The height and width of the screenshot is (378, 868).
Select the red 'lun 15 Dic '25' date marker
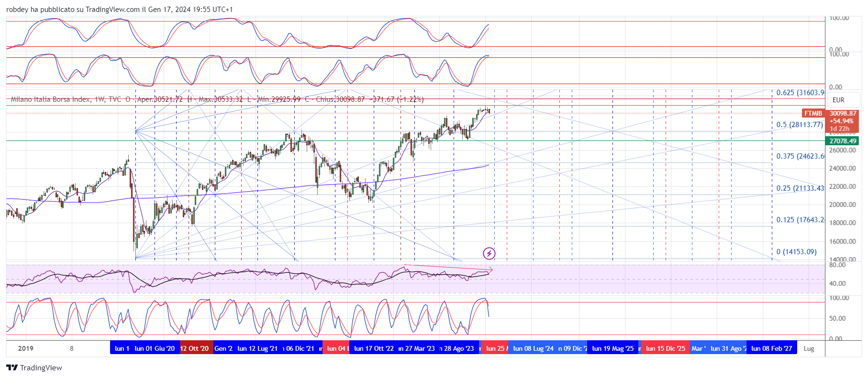point(666,348)
